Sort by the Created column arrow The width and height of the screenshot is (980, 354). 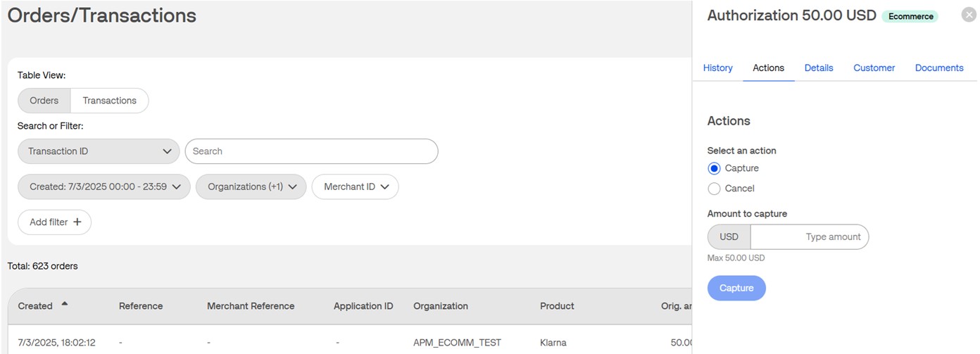click(x=65, y=304)
